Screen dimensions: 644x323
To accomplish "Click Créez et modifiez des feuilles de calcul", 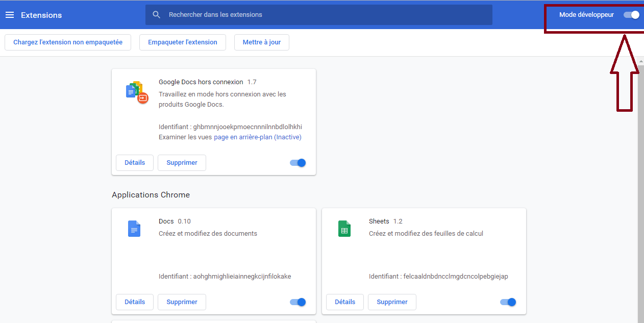I will coord(426,234).
